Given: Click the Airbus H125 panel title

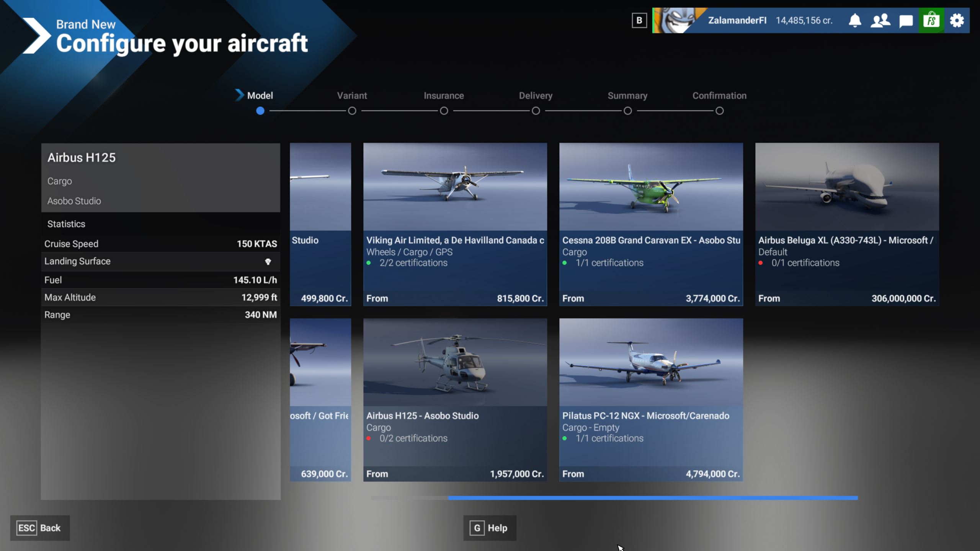Looking at the screenshot, I should [x=82, y=158].
